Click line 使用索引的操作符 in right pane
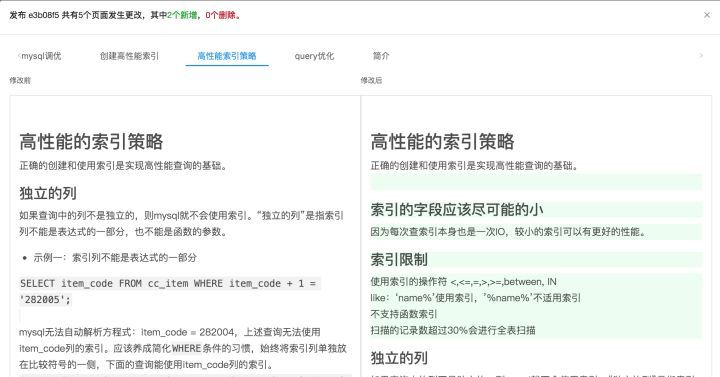Viewport: 720px width, 377px height. 463,281
